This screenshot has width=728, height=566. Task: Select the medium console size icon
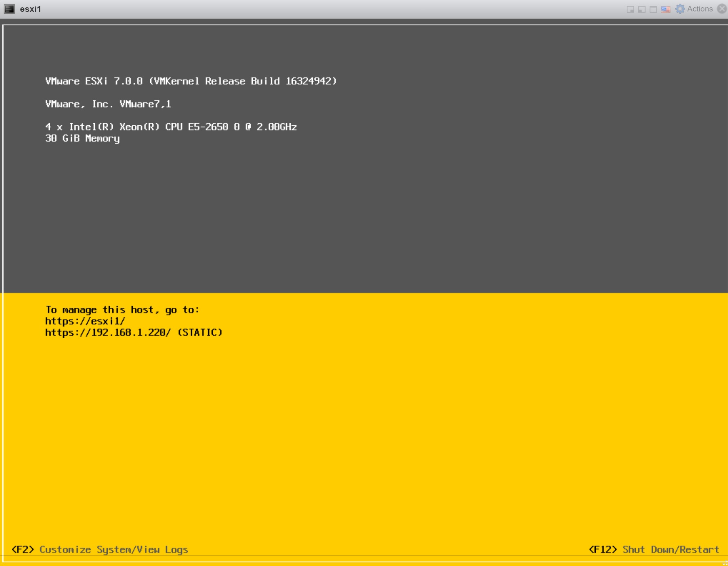point(641,9)
